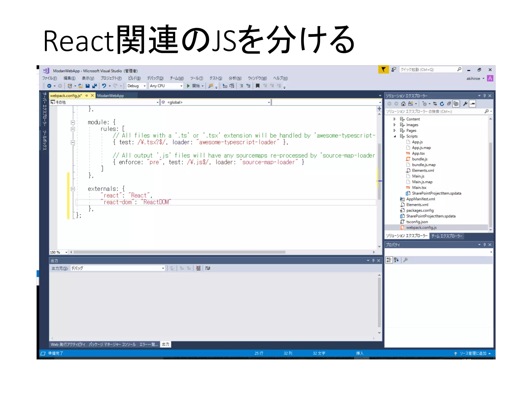532x399 pixels.
Task: Click the Collapse All icon in Solution Explorer
Action: (x=449, y=104)
